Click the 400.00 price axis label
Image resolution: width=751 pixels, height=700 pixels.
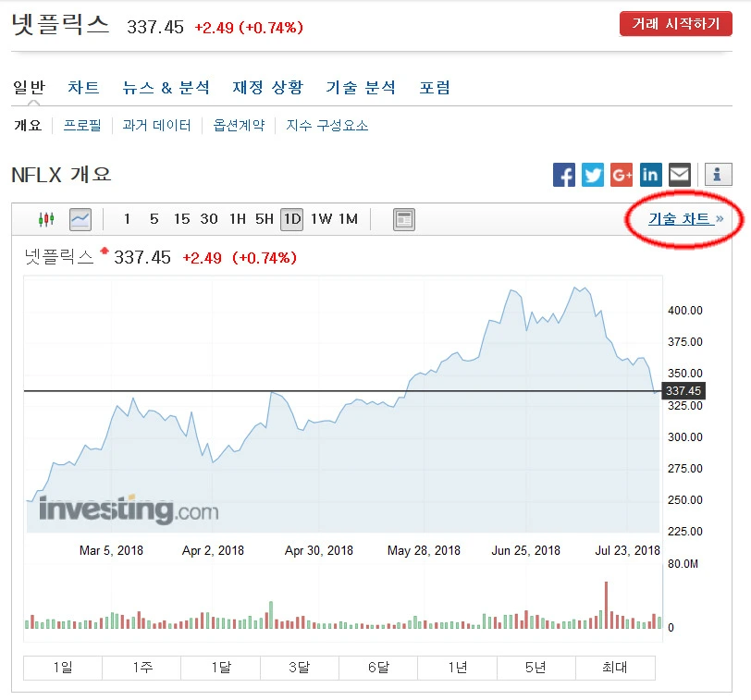click(685, 311)
